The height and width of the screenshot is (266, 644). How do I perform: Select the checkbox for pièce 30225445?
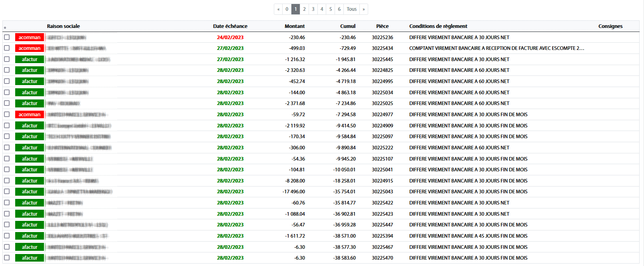7,59
